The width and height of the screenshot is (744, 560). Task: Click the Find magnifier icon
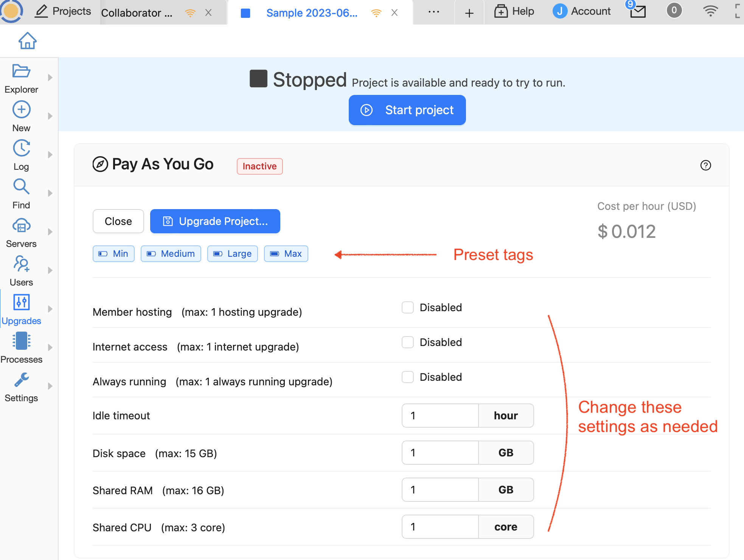coord(21,187)
